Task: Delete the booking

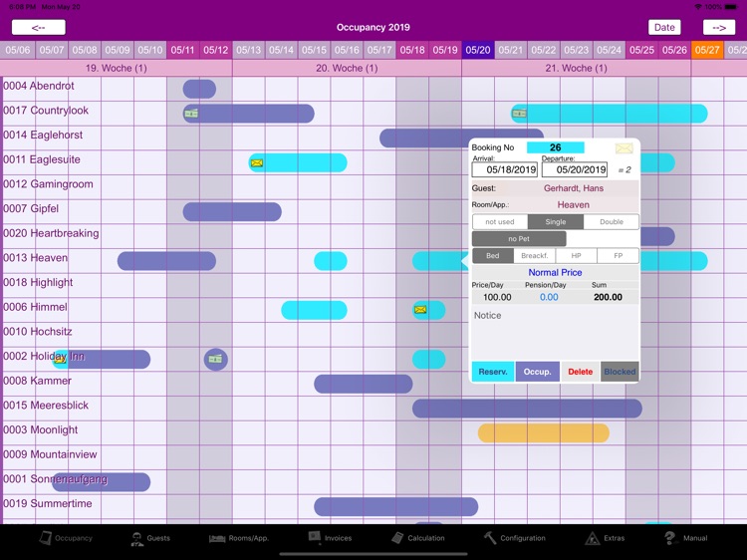Action: [581, 372]
